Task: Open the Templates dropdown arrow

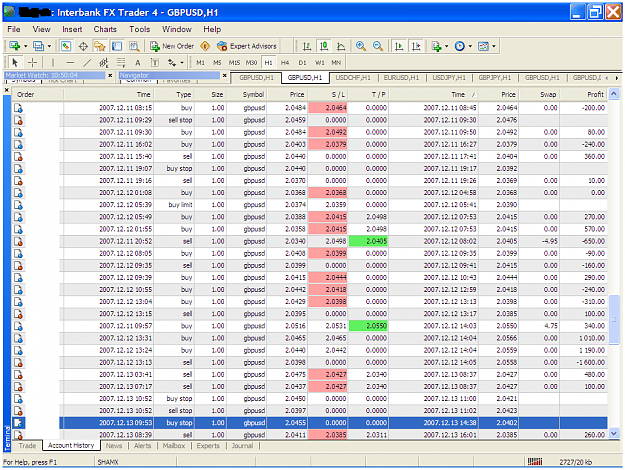Action: pos(494,46)
